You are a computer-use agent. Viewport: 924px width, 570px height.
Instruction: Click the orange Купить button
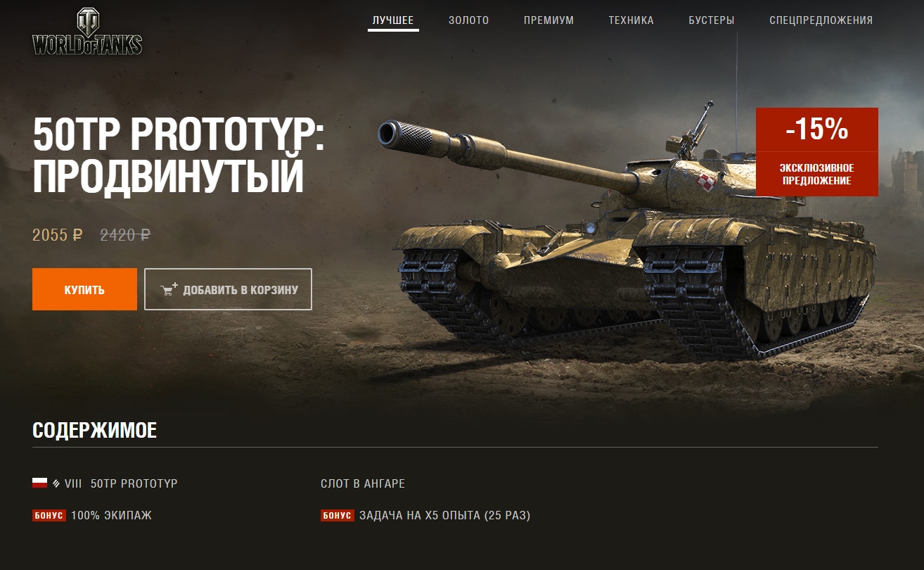click(84, 289)
